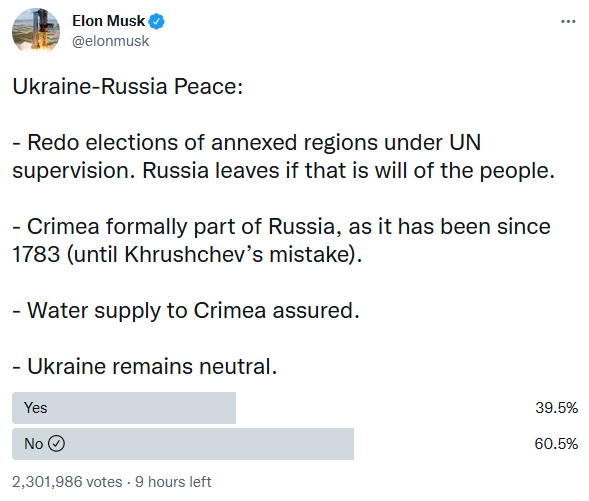Open the rocket launch profile picture
Viewport: 589px width, 501px height.
[36, 31]
